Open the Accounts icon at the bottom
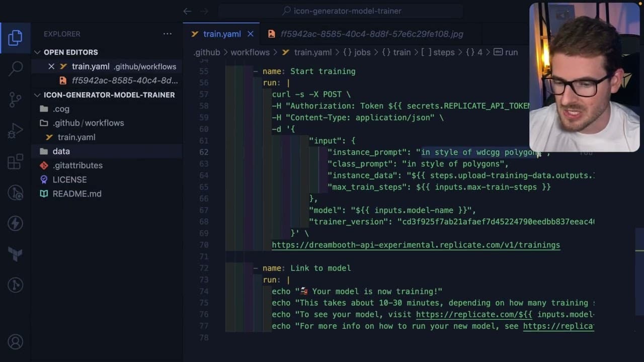Image resolution: width=644 pixels, height=362 pixels. 15,342
